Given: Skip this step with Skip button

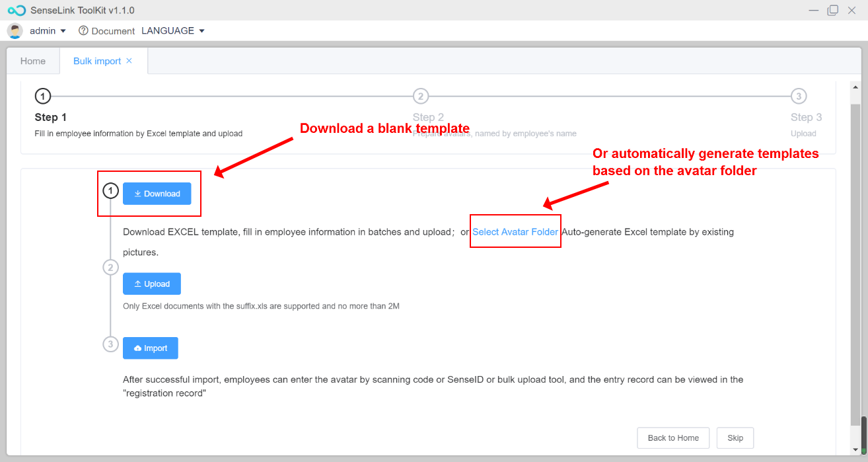Looking at the screenshot, I should coord(735,438).
